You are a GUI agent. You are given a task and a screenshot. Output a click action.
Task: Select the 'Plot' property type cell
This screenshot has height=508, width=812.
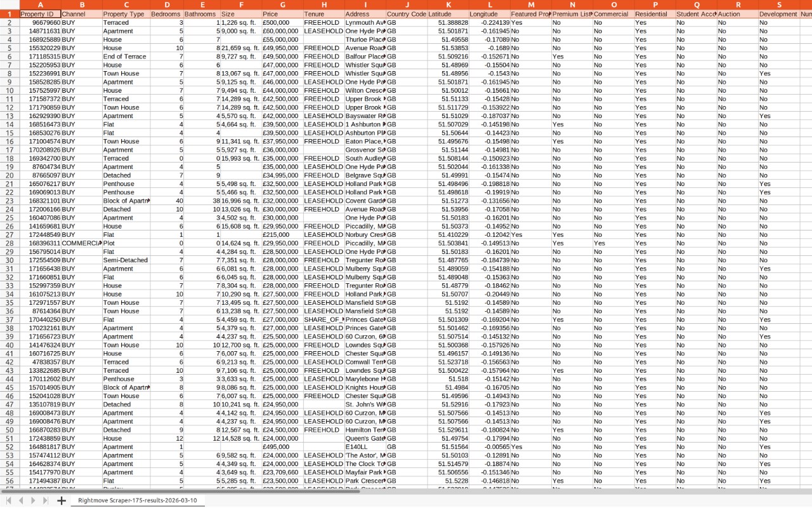click(126, 243)
